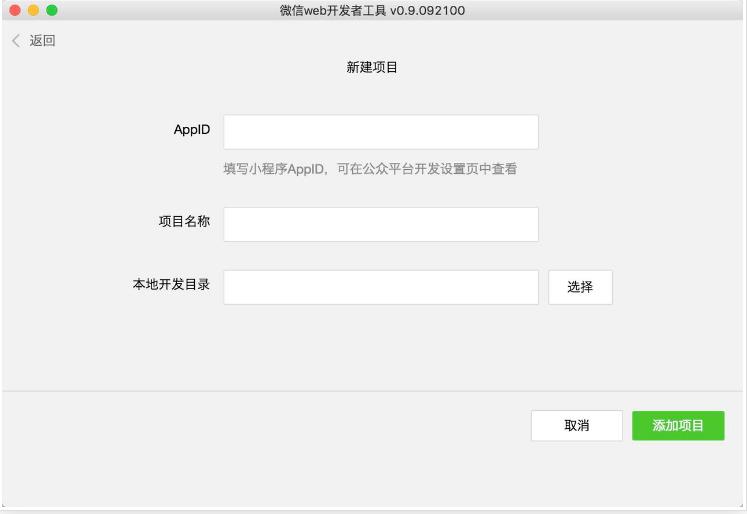Choose directory with the 选择 button
Image resolution: width=747 pixels, height=514 pixels.
tap(580, 287)
